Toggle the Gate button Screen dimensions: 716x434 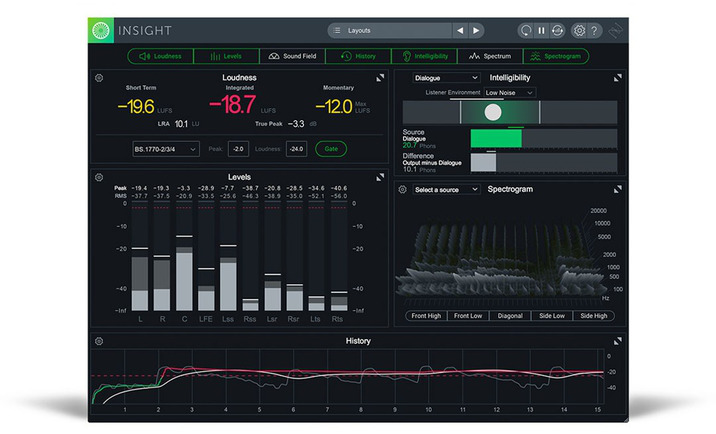pyautogui.click(x=331, y=149)
